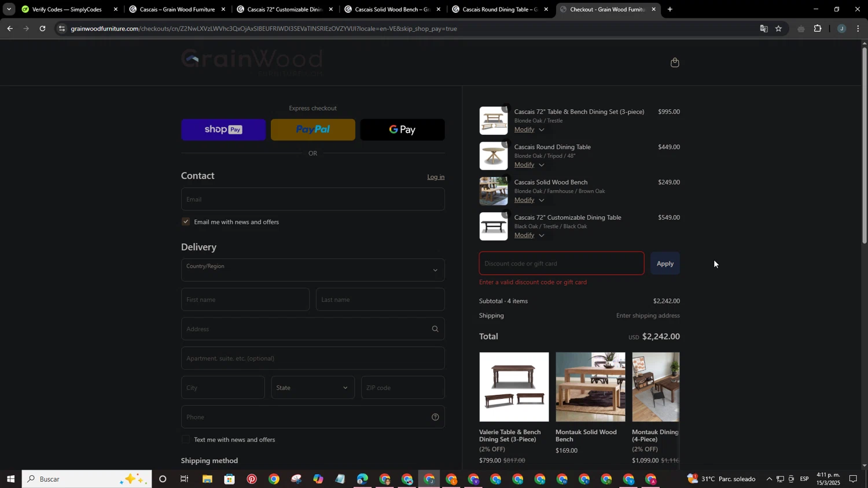This screenshot has height=488, width=868.
Task: Click the Email input field
Action: [x=312, y=199]
